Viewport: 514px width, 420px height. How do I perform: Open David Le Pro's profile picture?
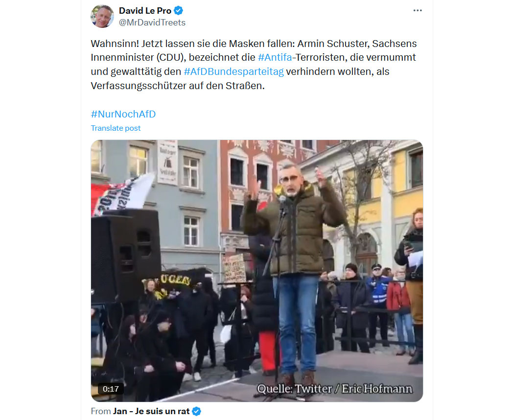click(102, 16)
